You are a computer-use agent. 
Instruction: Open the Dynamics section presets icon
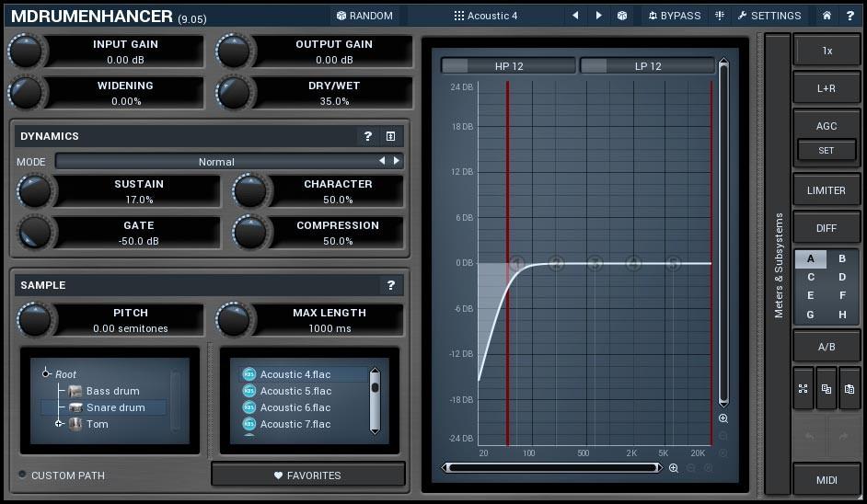[x=390, y=136]
